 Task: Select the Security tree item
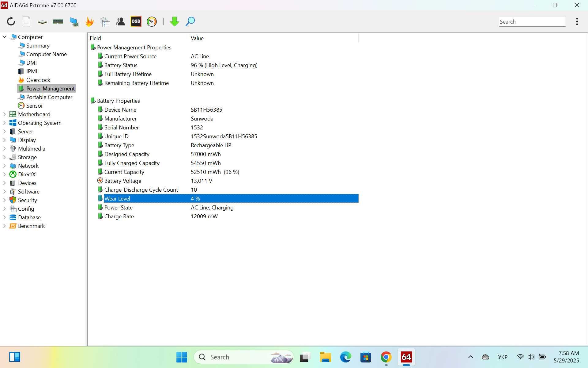point(27,200)
